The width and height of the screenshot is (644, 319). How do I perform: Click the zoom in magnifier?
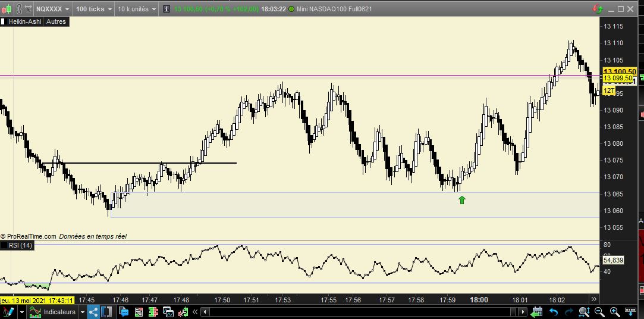614,312
